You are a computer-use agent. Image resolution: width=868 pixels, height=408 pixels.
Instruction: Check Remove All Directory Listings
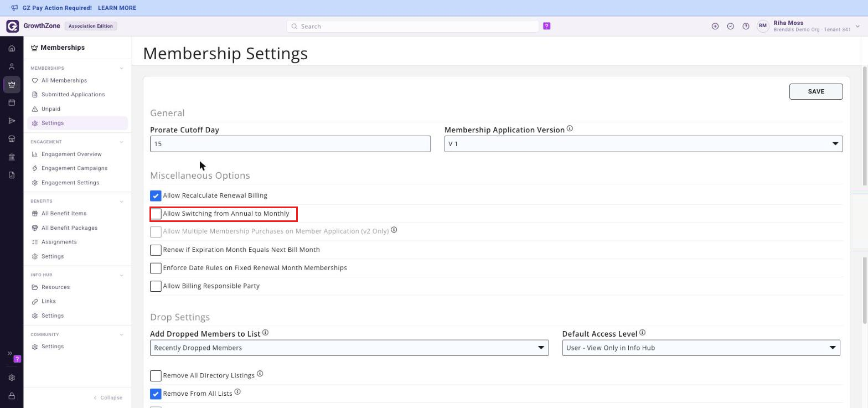pyautogui.click(x=156, y=376)
